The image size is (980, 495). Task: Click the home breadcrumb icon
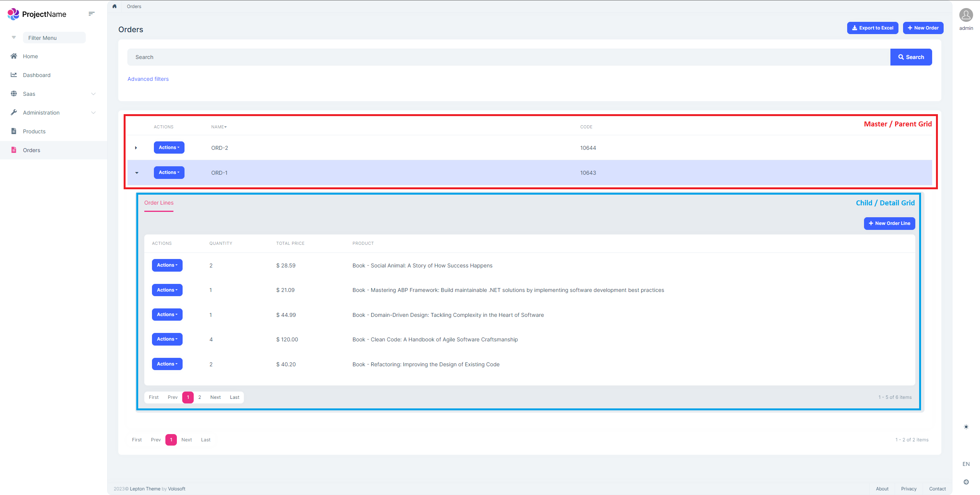(114, 6)
